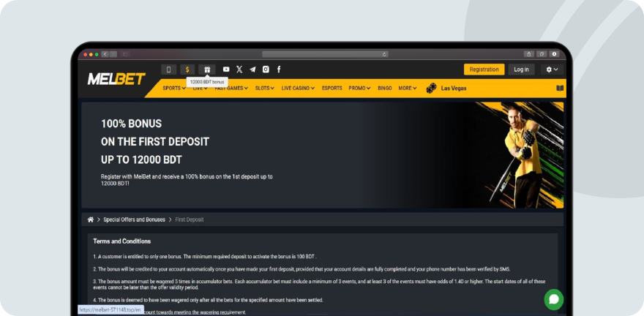Click the '100% BONUS' banner headline
The height and width of the screenshot is (316, 644).
click(132, 124)
